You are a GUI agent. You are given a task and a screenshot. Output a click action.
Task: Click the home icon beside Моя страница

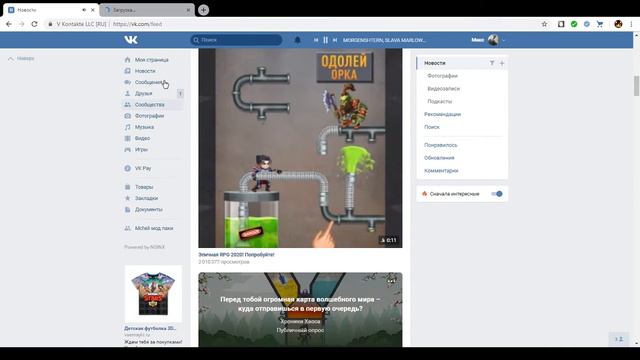127,60
